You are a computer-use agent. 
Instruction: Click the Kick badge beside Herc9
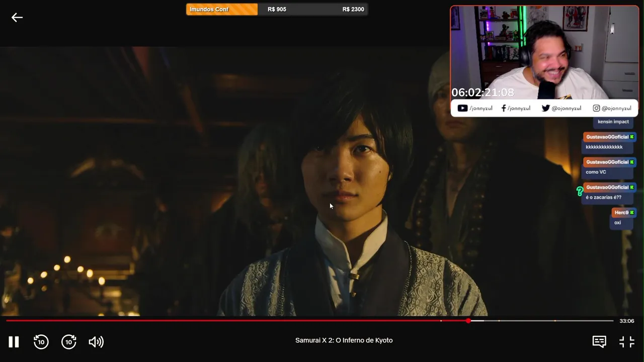point(632,213)
